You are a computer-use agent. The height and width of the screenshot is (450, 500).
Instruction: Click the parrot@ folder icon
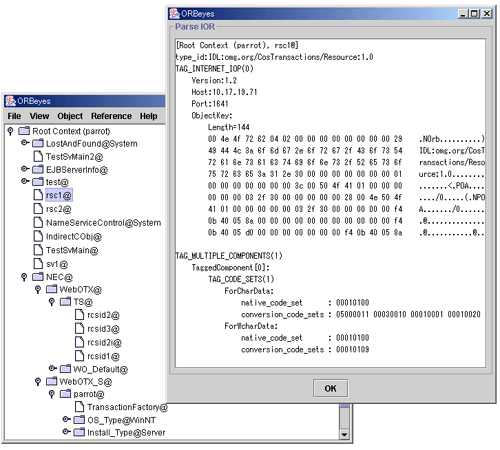(65, 394)
